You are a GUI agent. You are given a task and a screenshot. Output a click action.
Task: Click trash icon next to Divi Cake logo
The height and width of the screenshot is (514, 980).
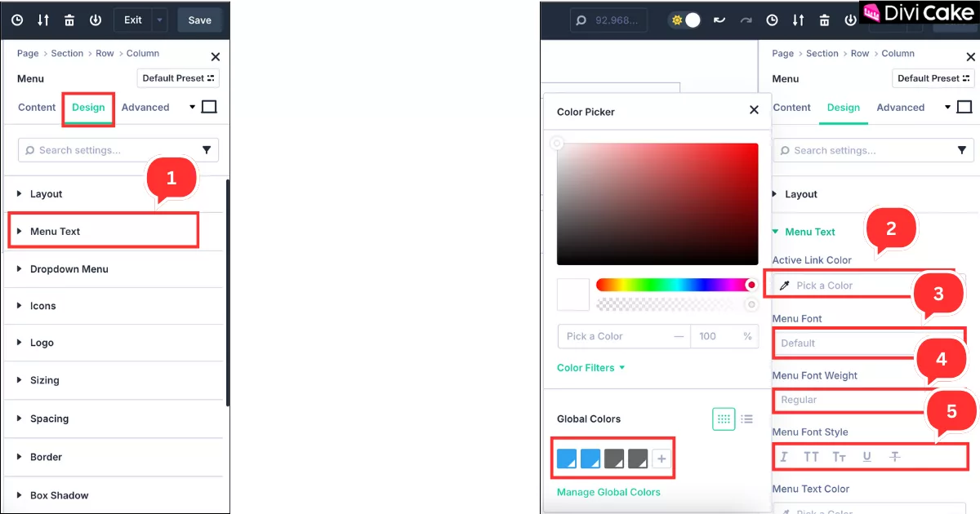pyautogui.click(x=825, y=20)
